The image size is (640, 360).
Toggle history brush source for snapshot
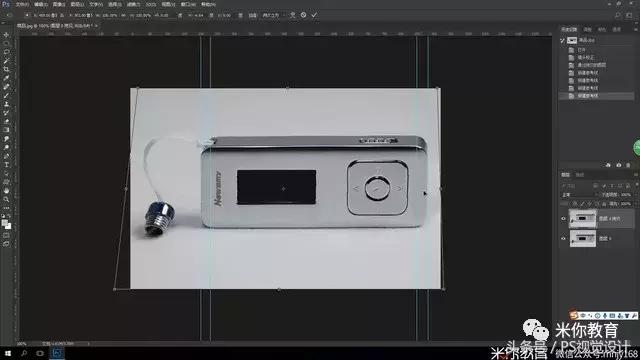coord(562,40)
